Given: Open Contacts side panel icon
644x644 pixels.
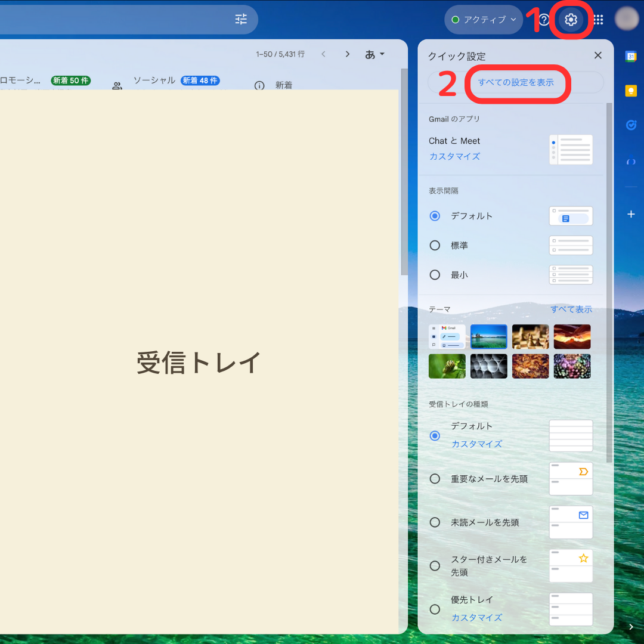Looking at the screenshot, I should 631,160.
